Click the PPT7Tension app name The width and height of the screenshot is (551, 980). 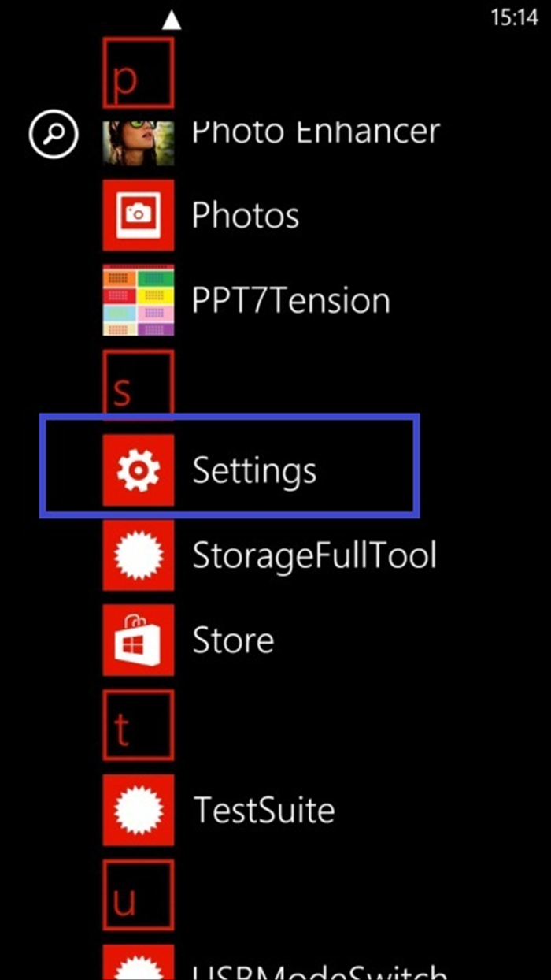[x=290, y=300]
